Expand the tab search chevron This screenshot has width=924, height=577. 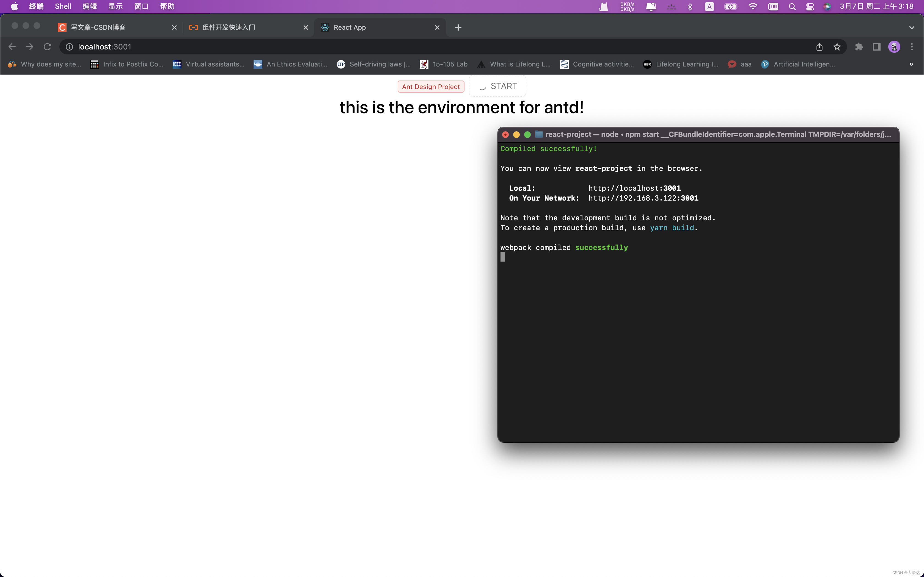pyautogui.click(x=912, y=27)
